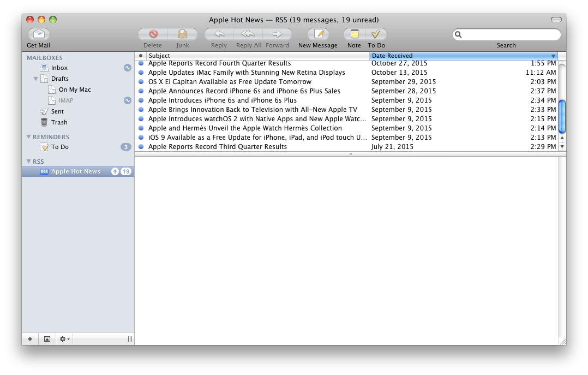
Task: Add mailbox with the plus button
Action: pyautogui.click(x=30, y=339)
